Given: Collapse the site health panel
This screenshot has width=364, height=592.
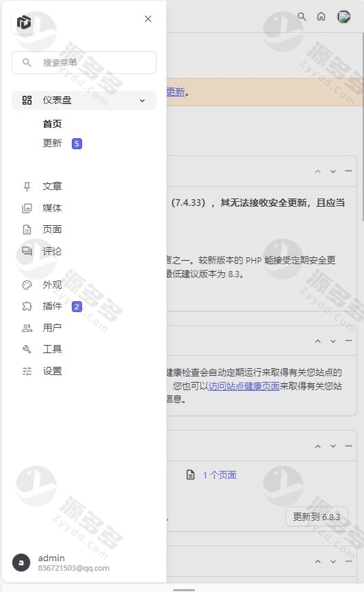Looking at the screenshot, I should [x=348, y=341].
